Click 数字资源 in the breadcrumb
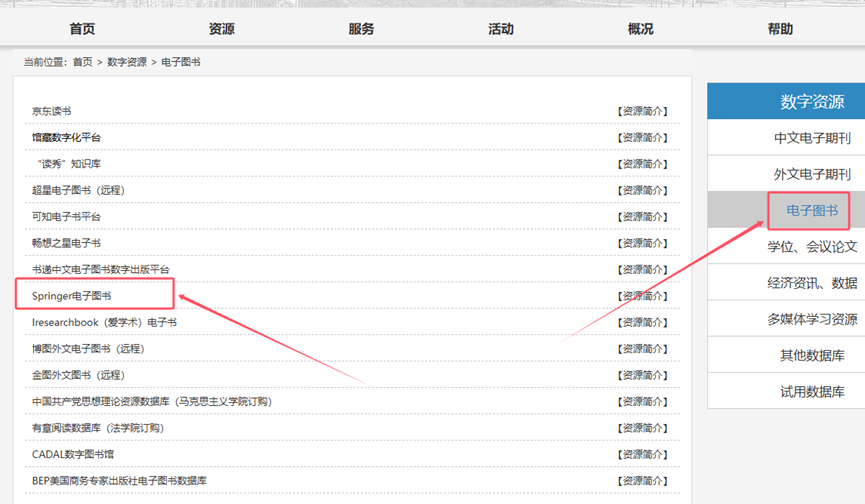Image resolution: width=865 pixels, height=504 pixels. click(127, 62)
